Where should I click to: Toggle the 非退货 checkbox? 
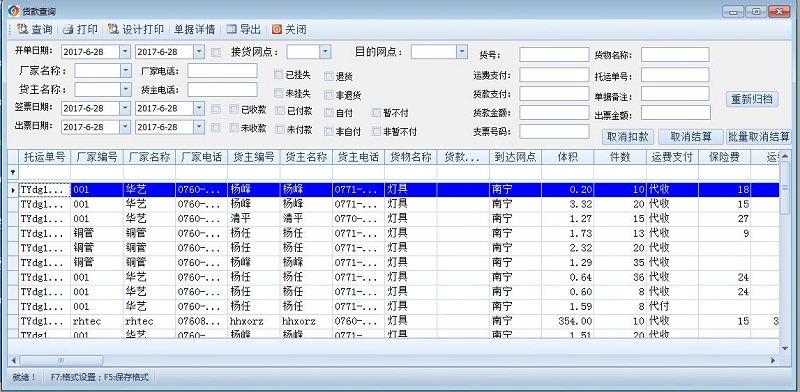click(329, 95)
